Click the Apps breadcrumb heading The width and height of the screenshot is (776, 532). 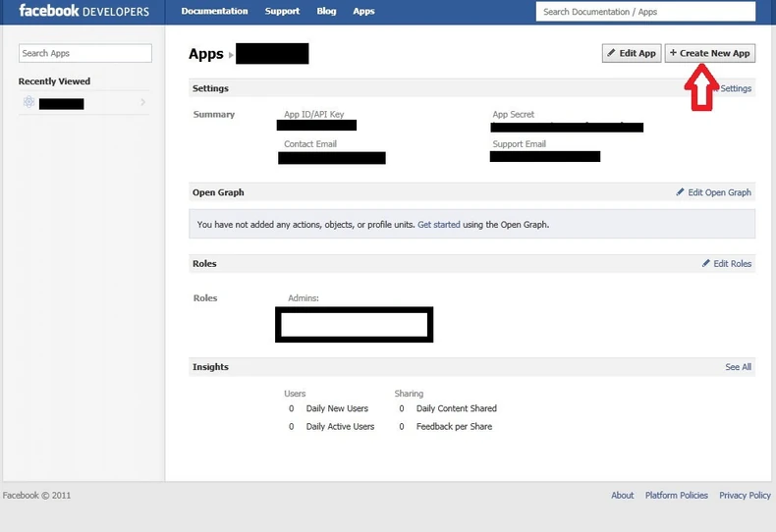point(205,54)
